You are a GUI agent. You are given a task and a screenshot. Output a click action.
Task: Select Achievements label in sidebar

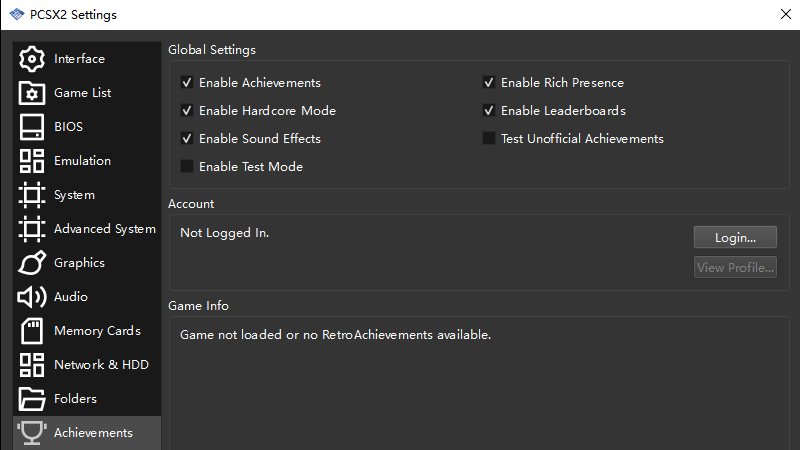[93, 433]
